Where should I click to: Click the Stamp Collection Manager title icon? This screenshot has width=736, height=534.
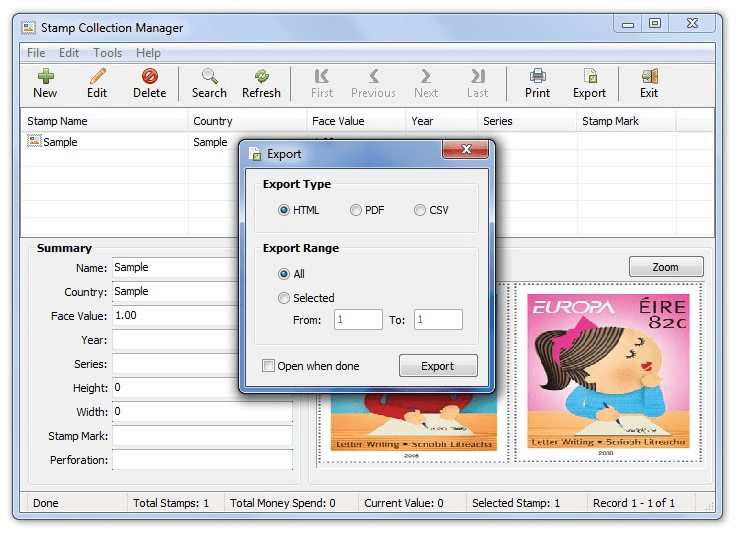tap(28, 28)
